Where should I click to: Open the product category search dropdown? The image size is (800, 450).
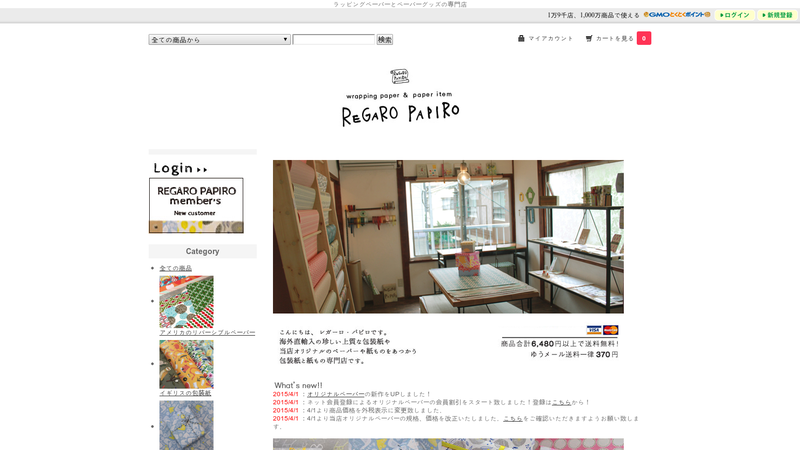point(219,40)
